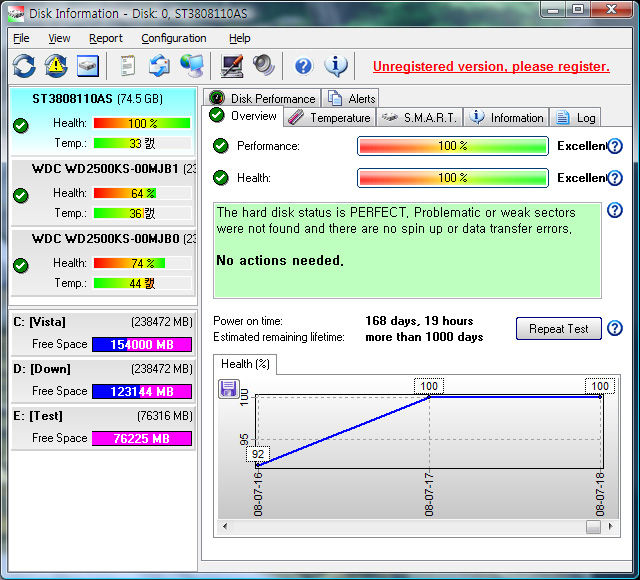This screenshot has height=580, width=640.
Task: Select the ST3808110AS disk entry
Action: point(103,122)
